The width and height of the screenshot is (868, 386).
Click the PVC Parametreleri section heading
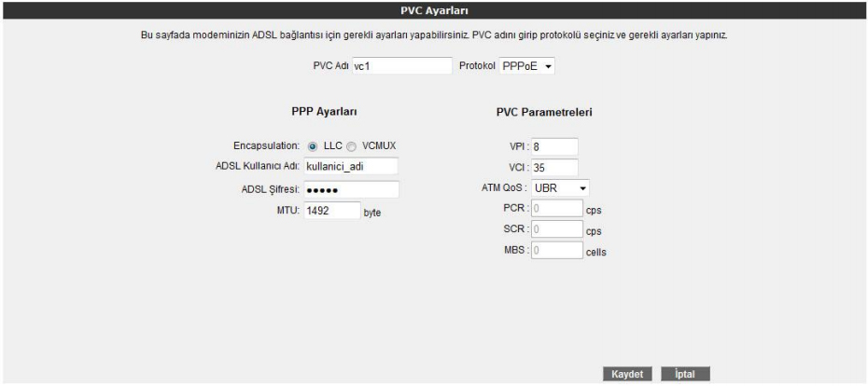(545, 113)
